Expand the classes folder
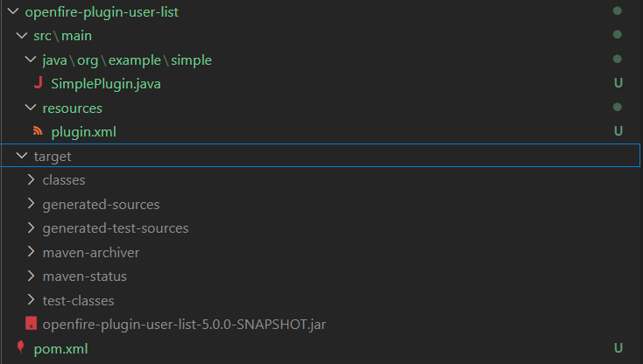 click(31, 179)
